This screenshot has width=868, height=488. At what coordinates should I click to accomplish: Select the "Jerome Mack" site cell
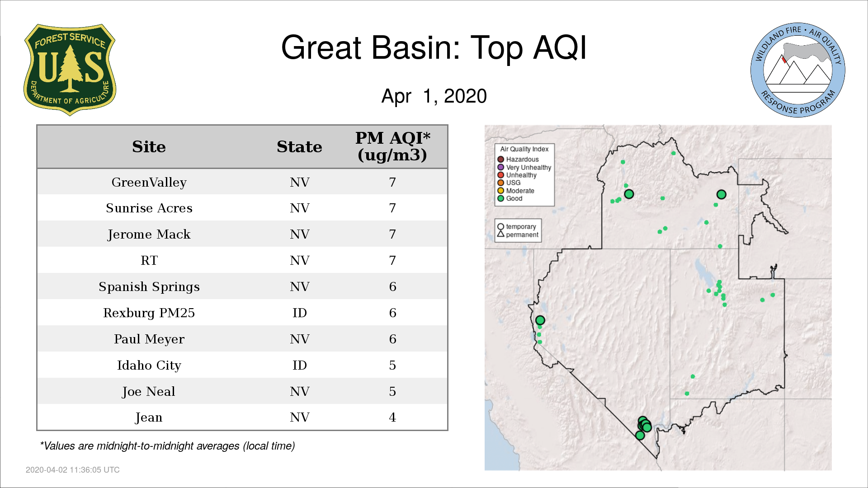[149, 234]
